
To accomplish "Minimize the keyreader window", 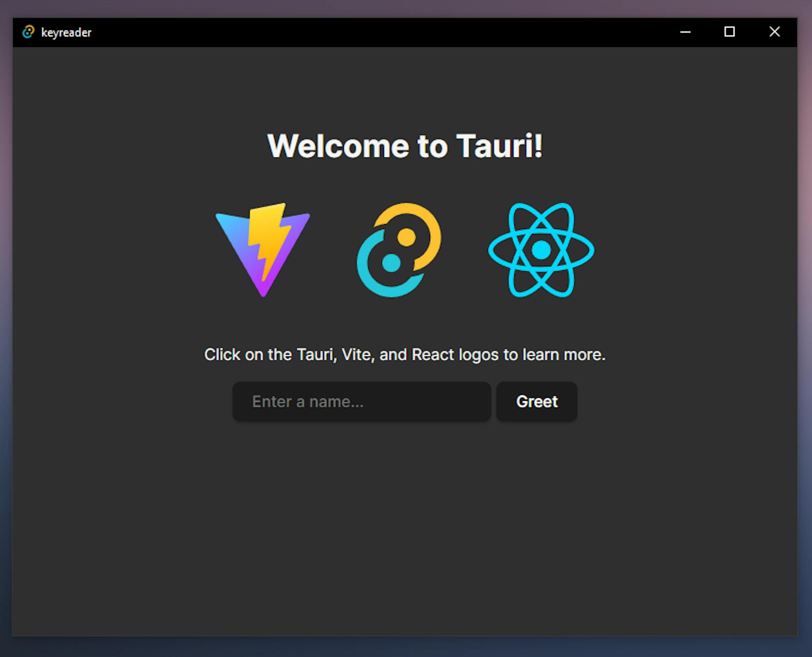I will 685,32.
